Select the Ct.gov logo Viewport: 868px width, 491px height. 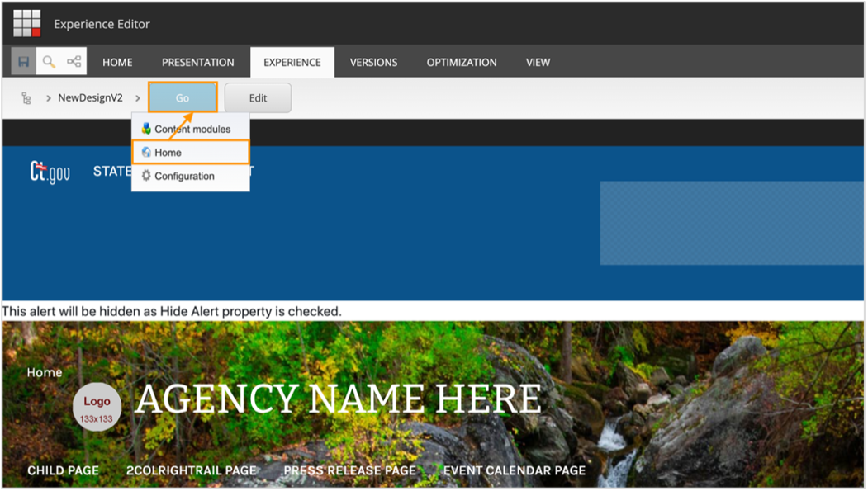click(50, 171)
